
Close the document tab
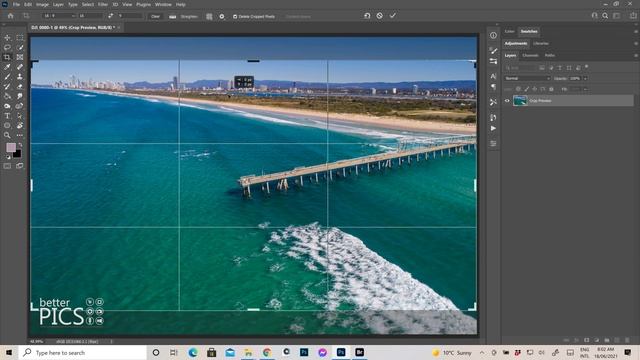(x=119, y=28)
